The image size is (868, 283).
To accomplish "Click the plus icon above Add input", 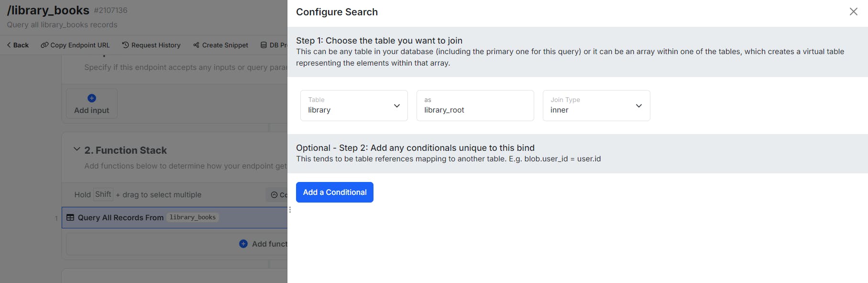I will (x=92, y=98).
